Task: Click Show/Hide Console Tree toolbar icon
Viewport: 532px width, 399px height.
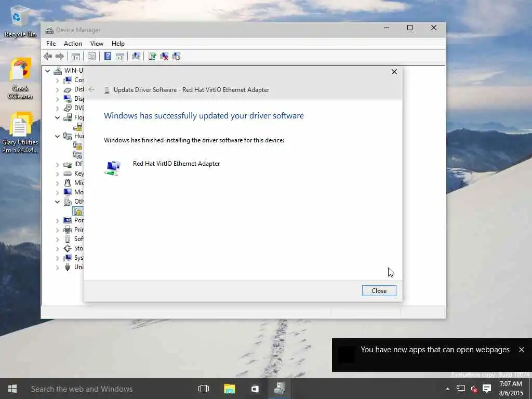Action: click(x=76, y=56)
